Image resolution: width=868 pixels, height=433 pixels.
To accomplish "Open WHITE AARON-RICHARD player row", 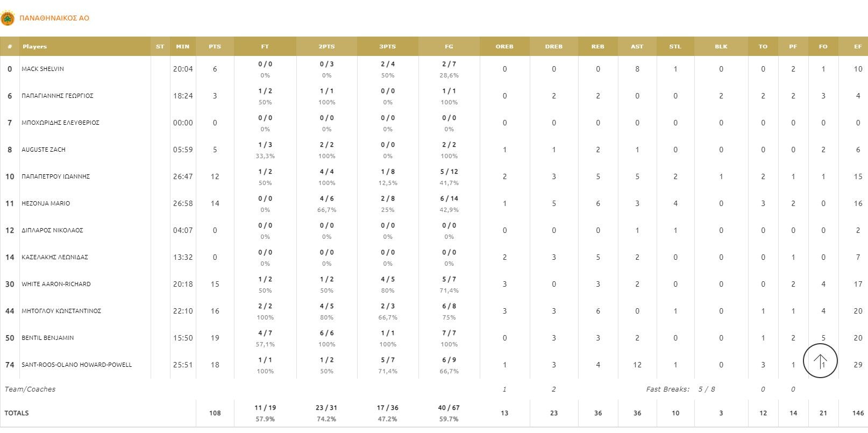I will pyautogui.click(x=56, y=284).
